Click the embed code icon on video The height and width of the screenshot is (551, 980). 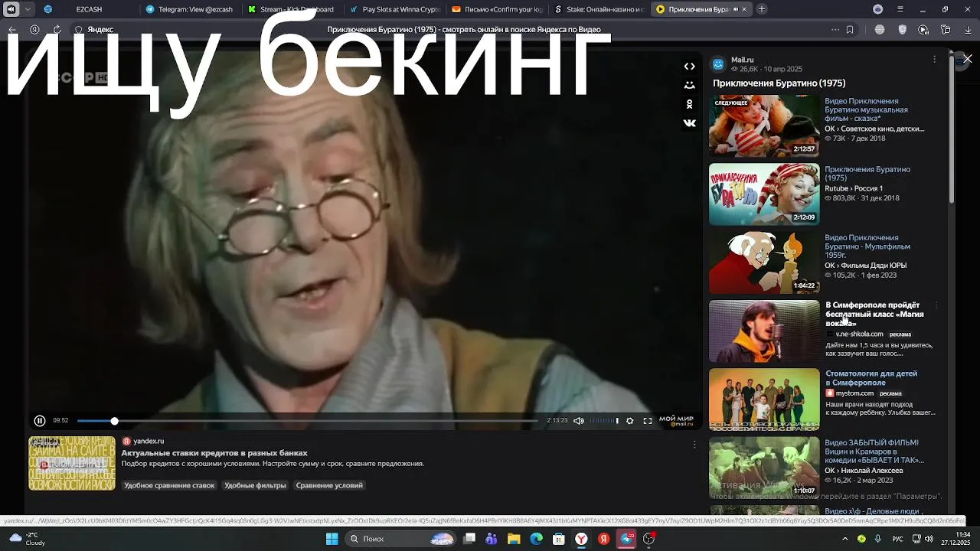pyautogui.click(x=690, y=67)
